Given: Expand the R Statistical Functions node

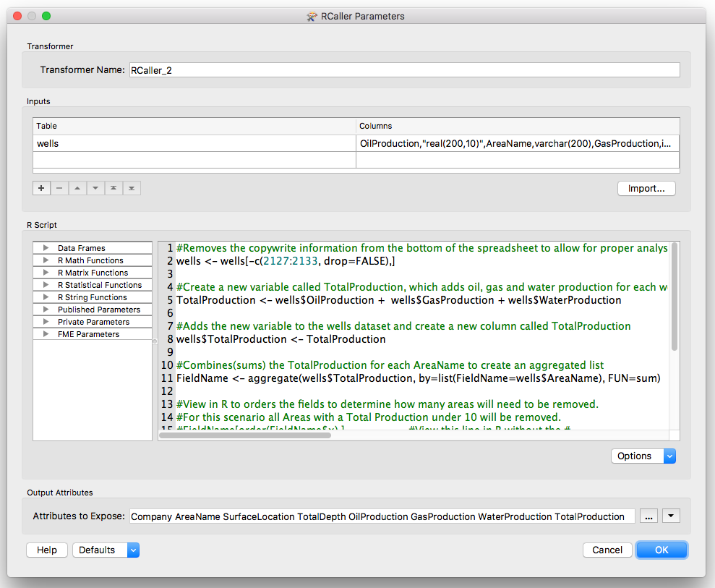Looking at the screenshot, I should pos(46,285).
